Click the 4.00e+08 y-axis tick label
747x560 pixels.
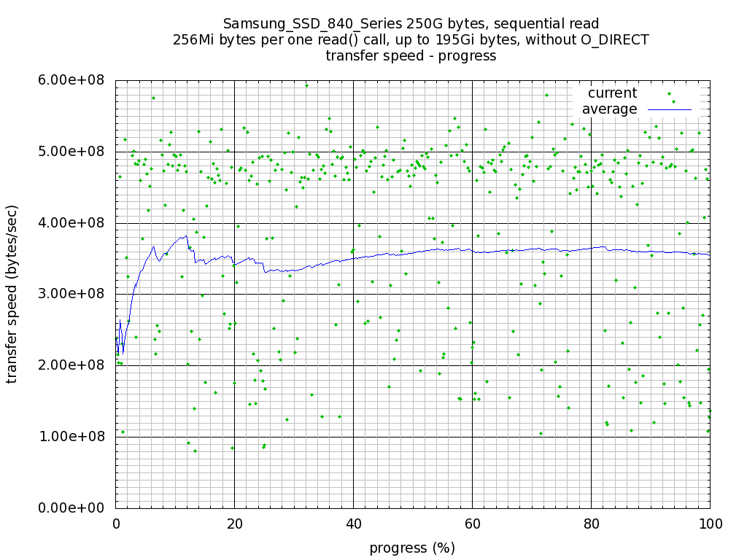point(71,223)
